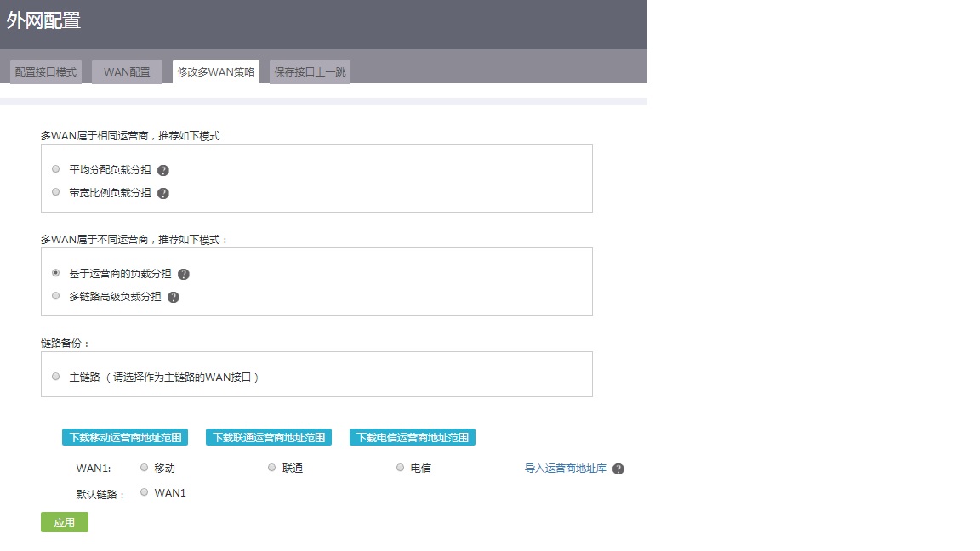The image size is (980, 551).
Task: Open 导入运营商地址库 link
Action: point(565,469)
